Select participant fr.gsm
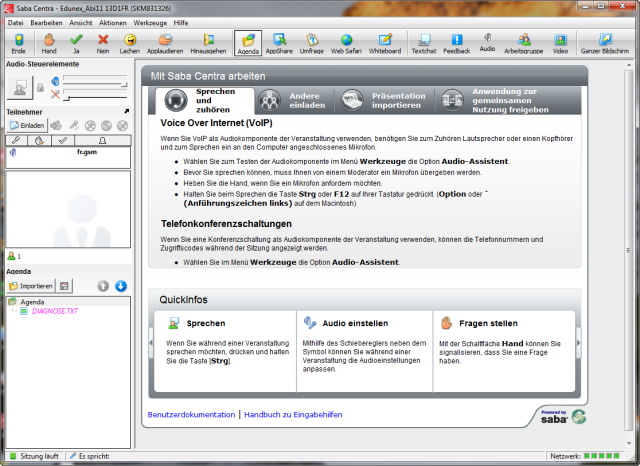 coord(68,152)
